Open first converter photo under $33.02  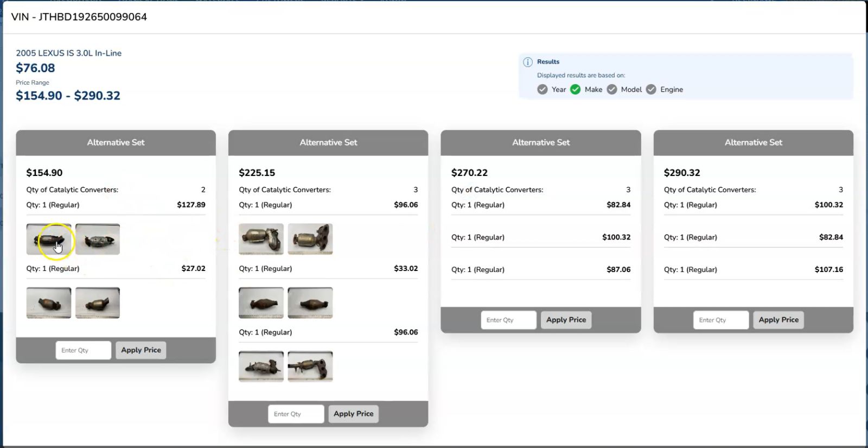tap(261, 303)
